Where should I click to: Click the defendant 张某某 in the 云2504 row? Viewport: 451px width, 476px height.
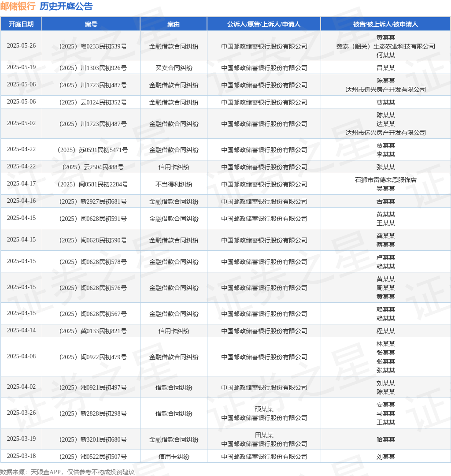click(386, 167)
